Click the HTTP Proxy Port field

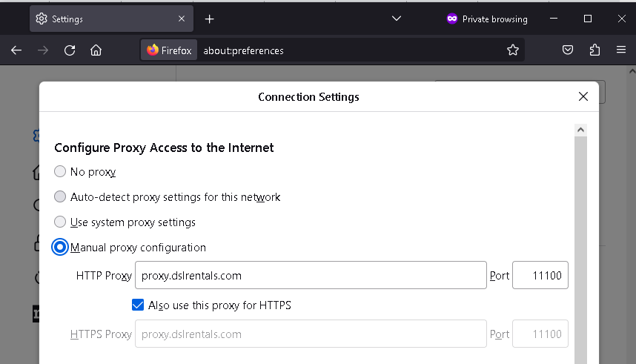click(540, 275)
